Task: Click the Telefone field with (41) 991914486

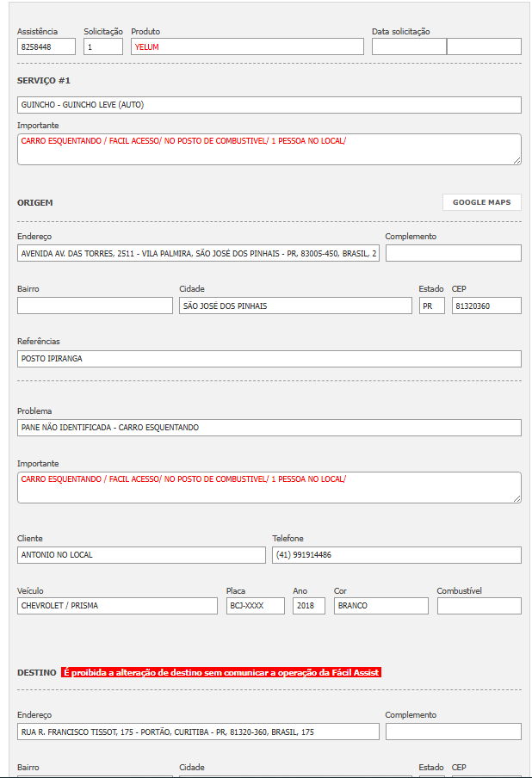Action: [x=396, y=555]
